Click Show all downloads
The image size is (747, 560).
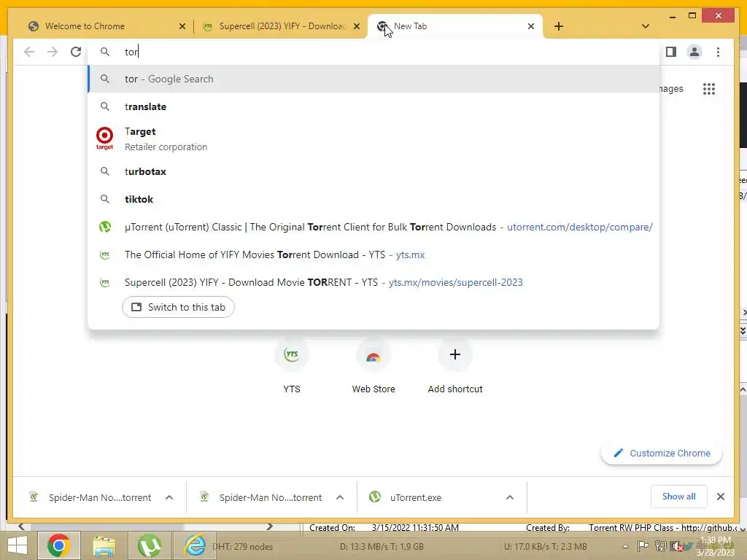679,497
